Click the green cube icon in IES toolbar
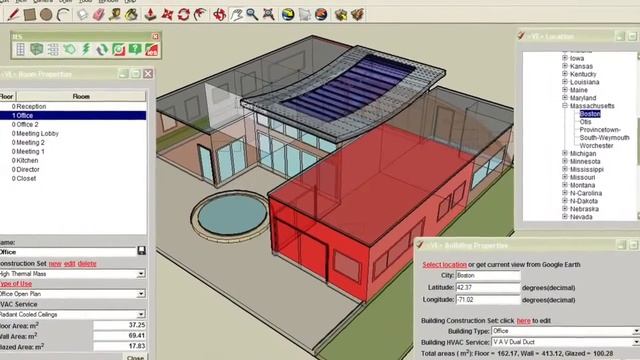The height and width of the screenshot is (360, 640). pos(37,49)
